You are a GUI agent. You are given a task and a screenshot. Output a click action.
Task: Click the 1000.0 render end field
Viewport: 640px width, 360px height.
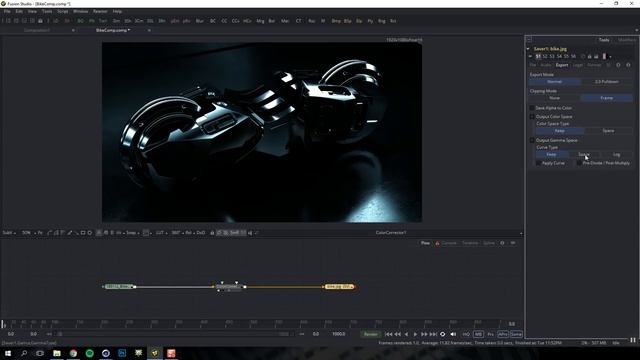point(338,334)
